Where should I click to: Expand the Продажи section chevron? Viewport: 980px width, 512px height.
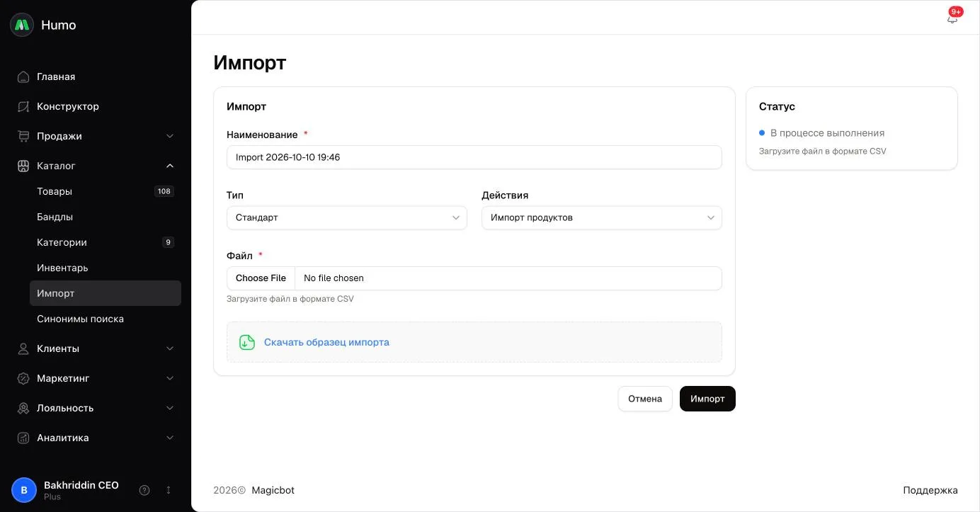click(x=170, y=136)
